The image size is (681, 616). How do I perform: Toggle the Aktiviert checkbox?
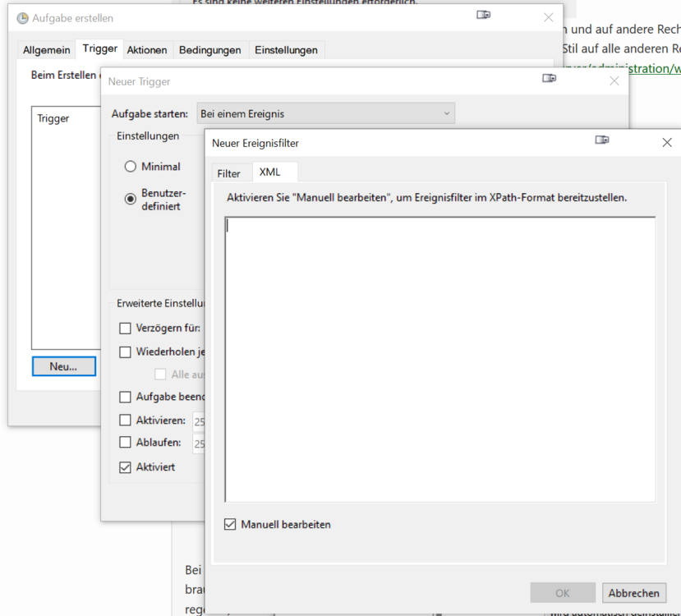coord(125,467)
